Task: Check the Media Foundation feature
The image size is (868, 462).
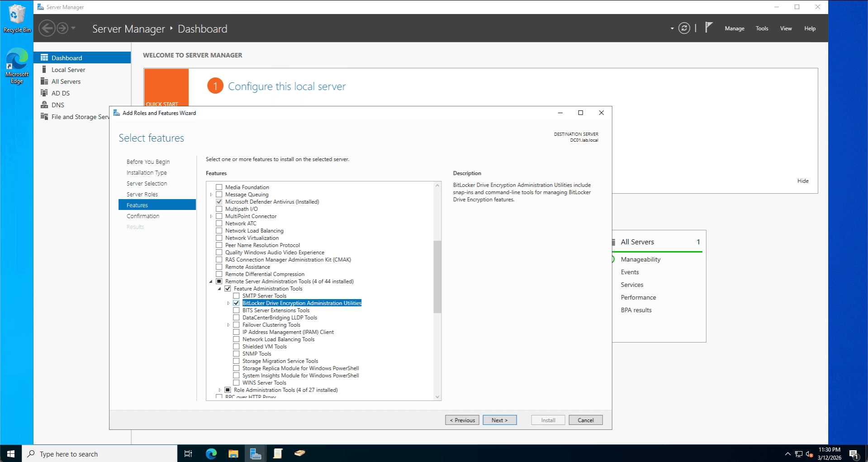Action: pos(219,187)
